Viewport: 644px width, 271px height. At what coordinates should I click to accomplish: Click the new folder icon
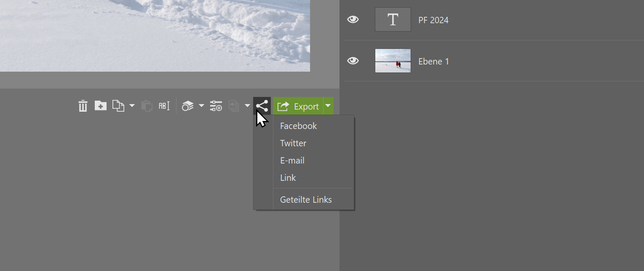click(100, 106)
